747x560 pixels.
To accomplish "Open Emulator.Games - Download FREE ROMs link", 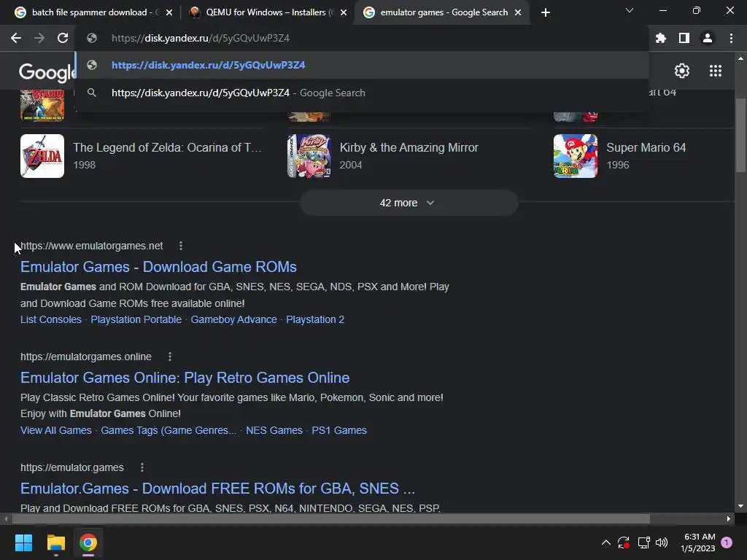I will tap(217, 489).
